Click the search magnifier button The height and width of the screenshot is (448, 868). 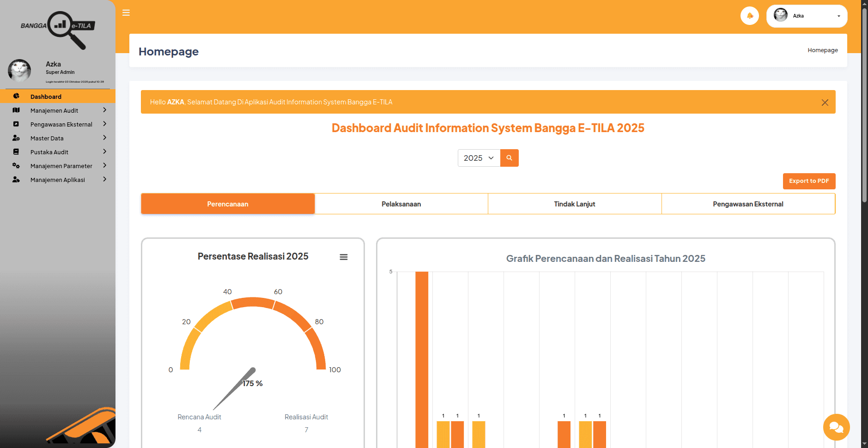(509, 157)
